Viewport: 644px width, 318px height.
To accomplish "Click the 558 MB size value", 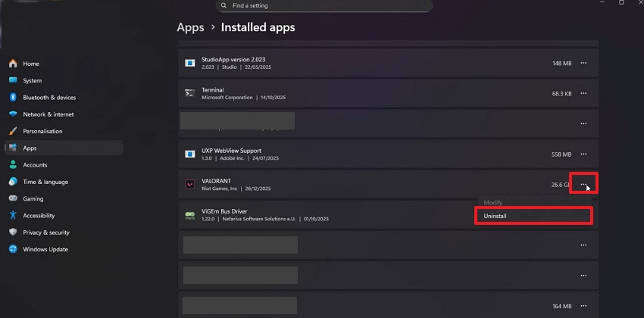I will [561, 154].
